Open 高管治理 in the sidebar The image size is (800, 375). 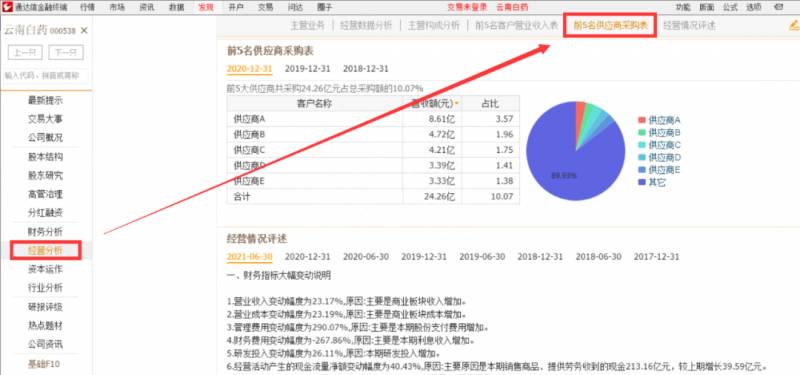tap(45, 194)
